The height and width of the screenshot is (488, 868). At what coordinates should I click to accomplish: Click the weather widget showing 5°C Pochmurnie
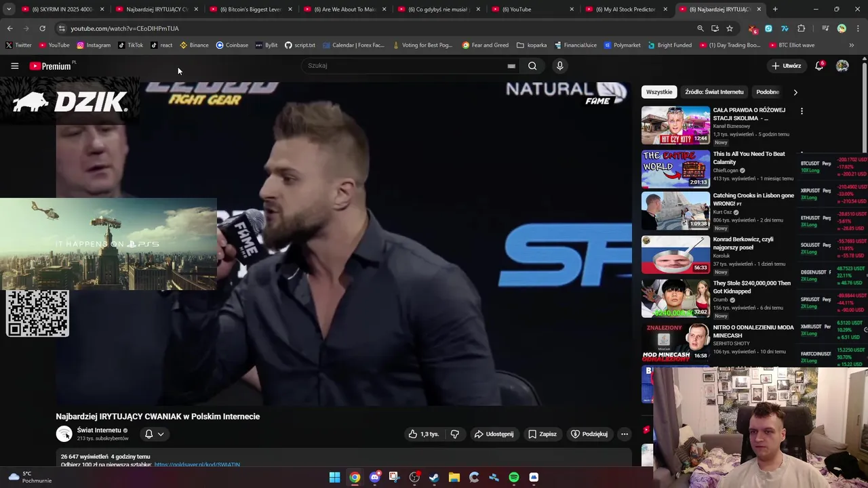pos(29,477)
